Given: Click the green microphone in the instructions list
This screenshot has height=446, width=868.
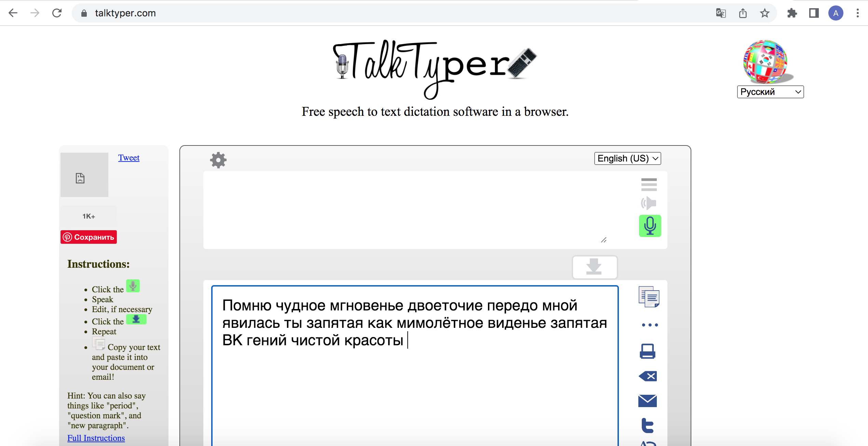Looking at the screenshot, I should (x=133, y=286).
